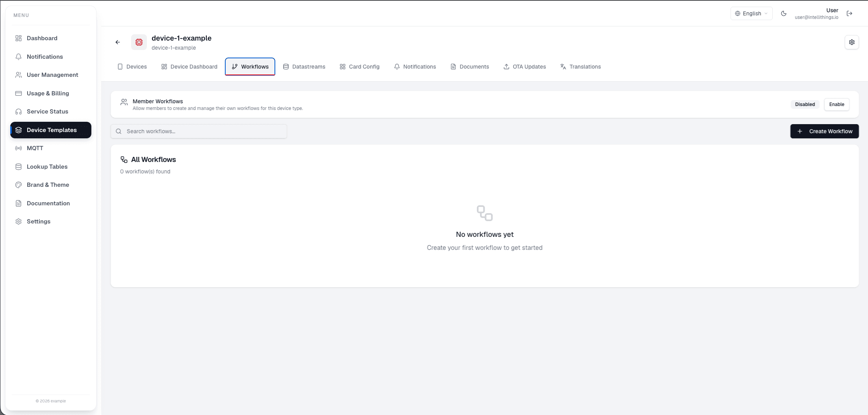
Task: Open the OTA Updates tab
Action: click(x=525, y=67)
